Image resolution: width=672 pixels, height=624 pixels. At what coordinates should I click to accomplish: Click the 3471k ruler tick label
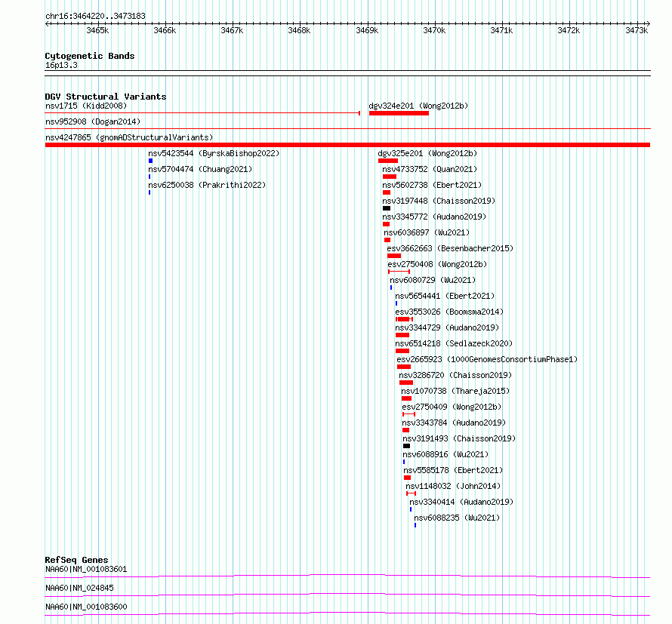click(x=501, y=30)
